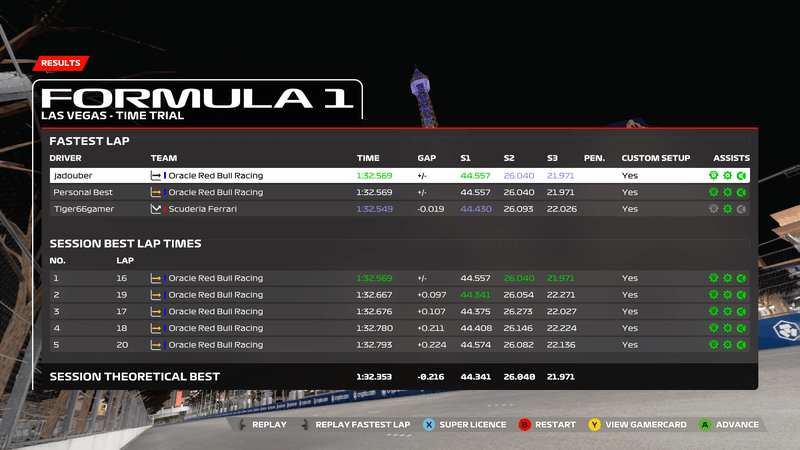This screenshot has height=450, width=800.
Task: Click the Session Best Lap Times heading
Action: [x=126, y=243]
